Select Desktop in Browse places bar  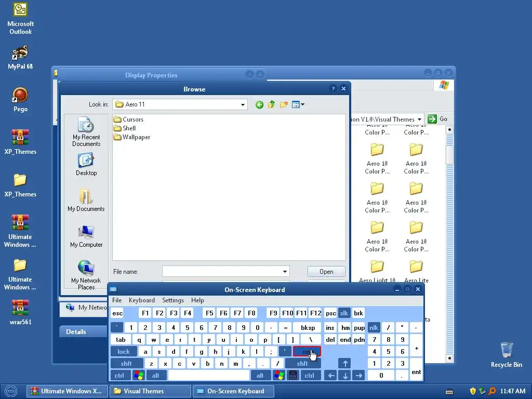click(x=86, y=164)
